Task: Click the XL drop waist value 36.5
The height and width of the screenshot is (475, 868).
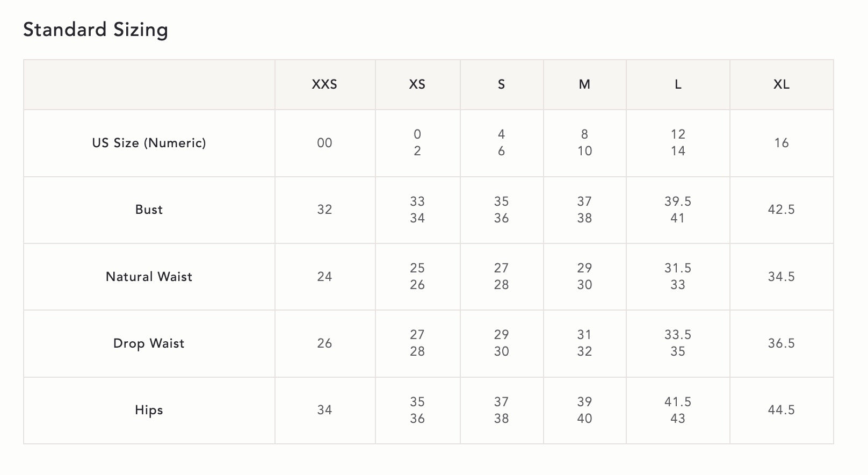Action: (x=781, y=343)
